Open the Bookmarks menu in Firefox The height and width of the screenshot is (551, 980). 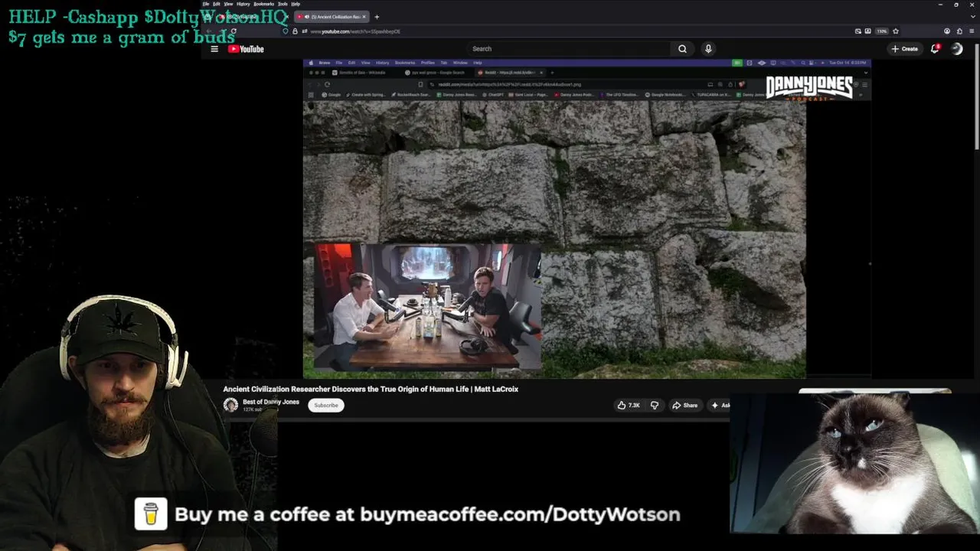(264, 4)
